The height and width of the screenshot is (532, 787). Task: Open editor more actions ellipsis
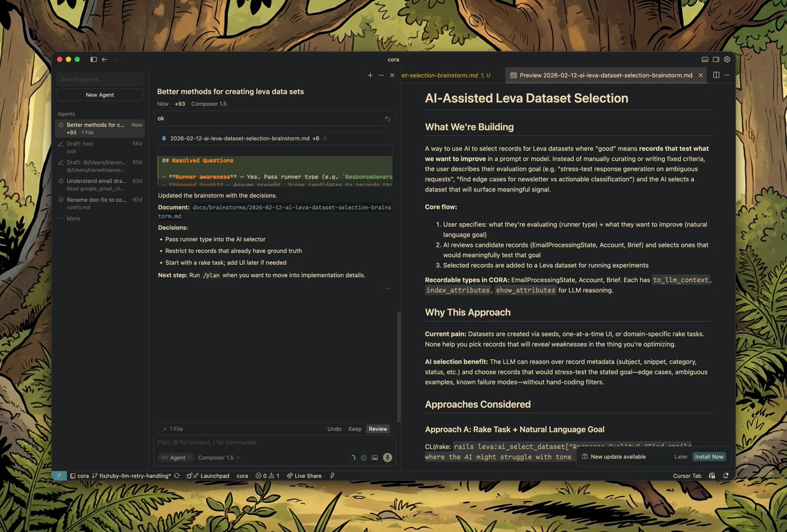point(727,75)
